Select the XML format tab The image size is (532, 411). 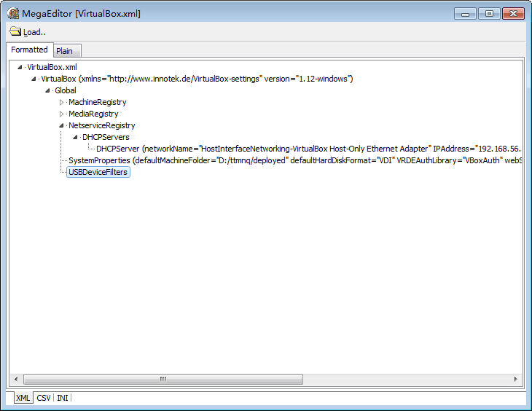pos(23,398)
